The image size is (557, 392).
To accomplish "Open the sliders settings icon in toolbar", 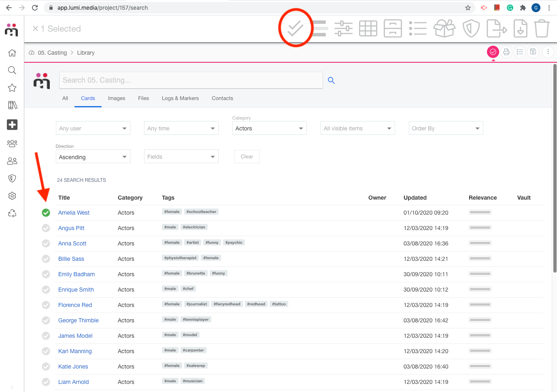I will 343,28.
